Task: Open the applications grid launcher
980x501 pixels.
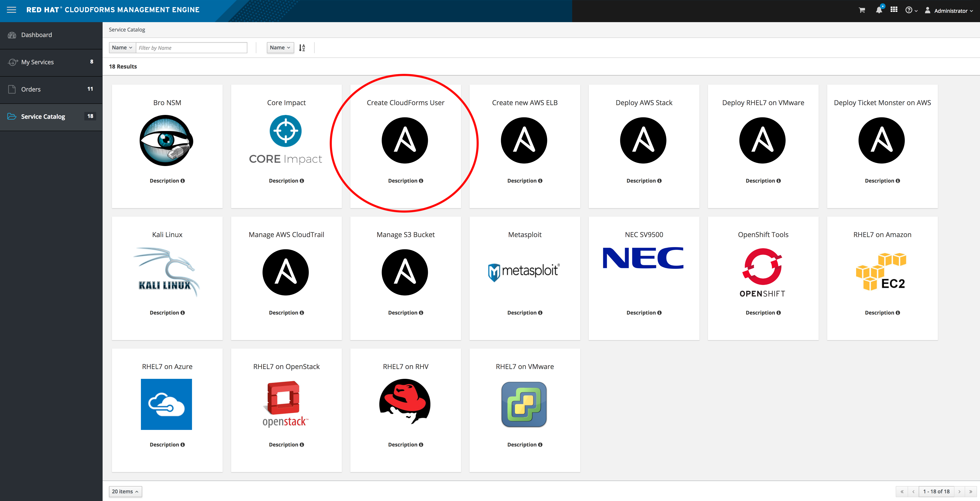Action: coord(894,10)
